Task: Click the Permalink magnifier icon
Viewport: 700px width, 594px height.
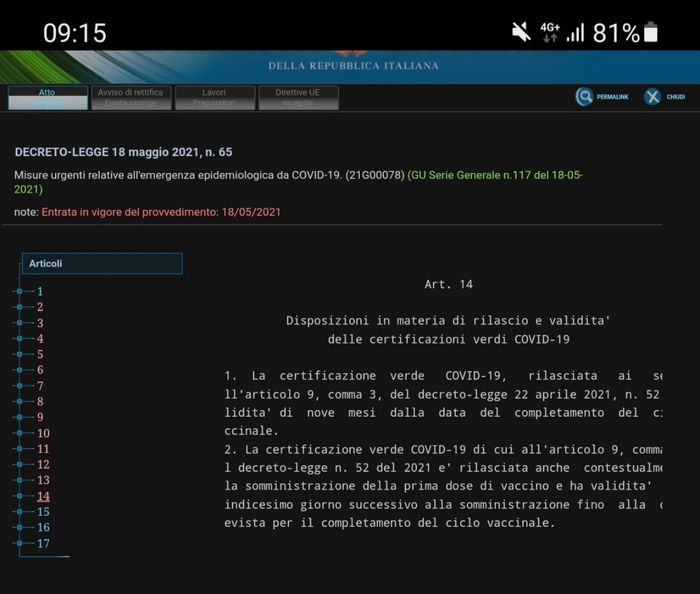Action: tap(585, 97)
